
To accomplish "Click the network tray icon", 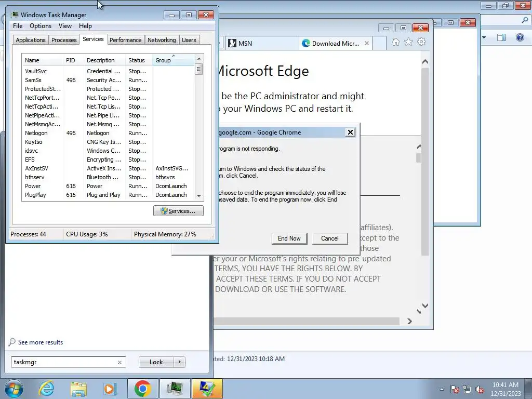I will click(x=467, y=389).
